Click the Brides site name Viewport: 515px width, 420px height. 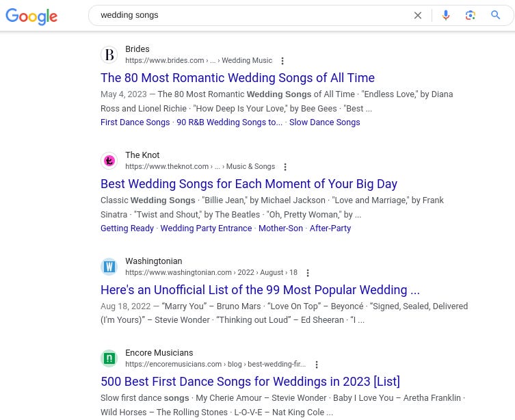click(137, 49)
